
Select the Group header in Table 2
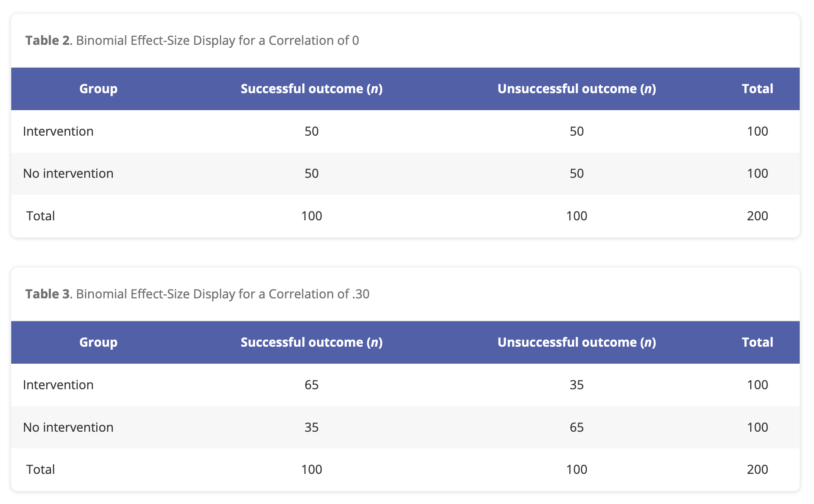pyautogui.click(x=98, y=89)
